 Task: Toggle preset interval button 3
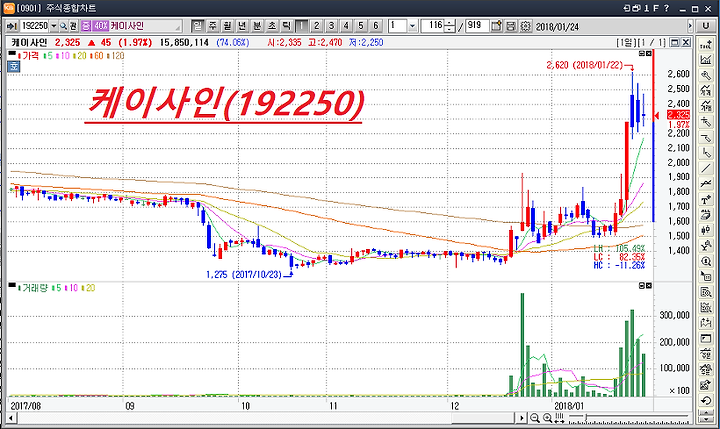click(x=332, y=26)
